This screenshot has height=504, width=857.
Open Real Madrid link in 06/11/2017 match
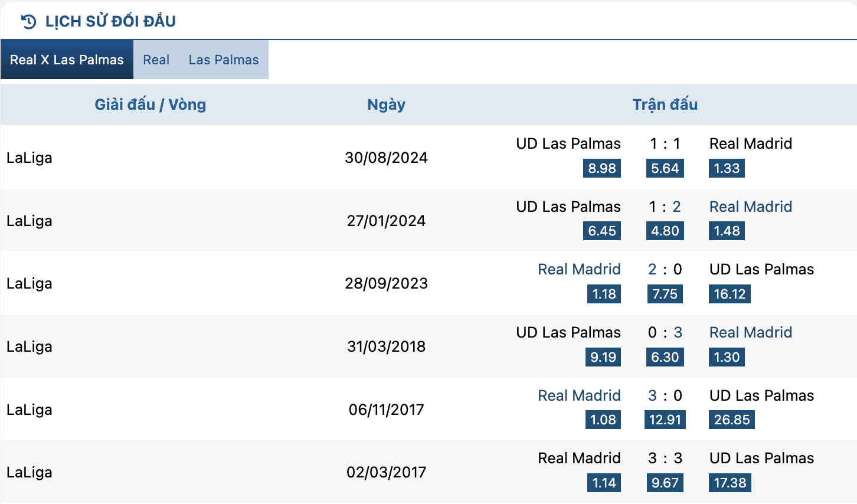pos(579,395)
